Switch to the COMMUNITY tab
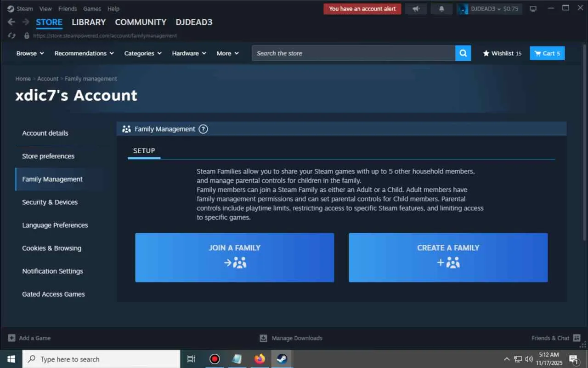Screen dimensions: 588x368 click(141, 22)
